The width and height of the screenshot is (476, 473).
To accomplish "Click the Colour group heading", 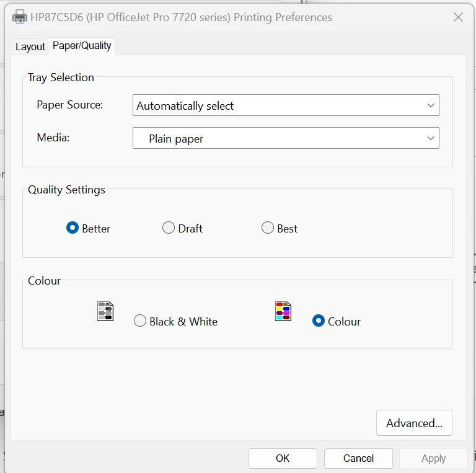I will [x=45, y=281].
